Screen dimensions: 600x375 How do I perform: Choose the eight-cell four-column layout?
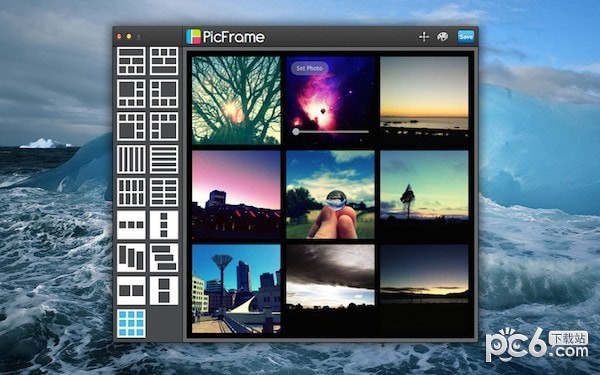[131, 192]
